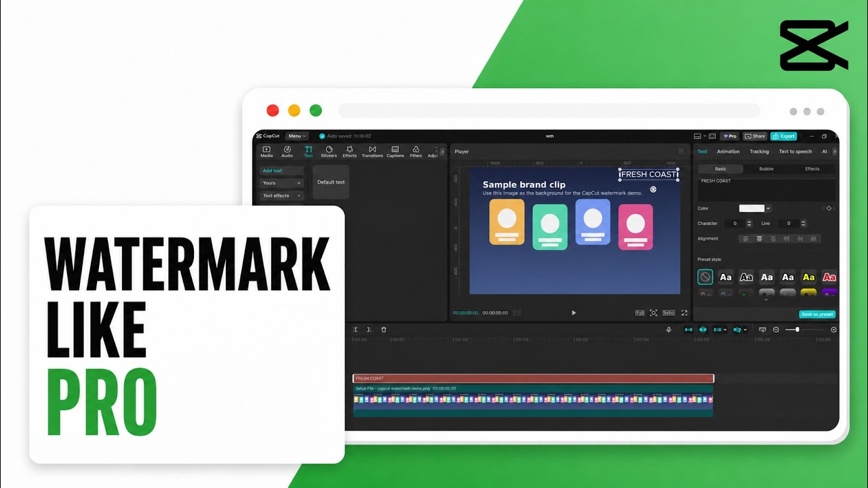
Task: Open the Media panel icon
Action: click(267, 151)
